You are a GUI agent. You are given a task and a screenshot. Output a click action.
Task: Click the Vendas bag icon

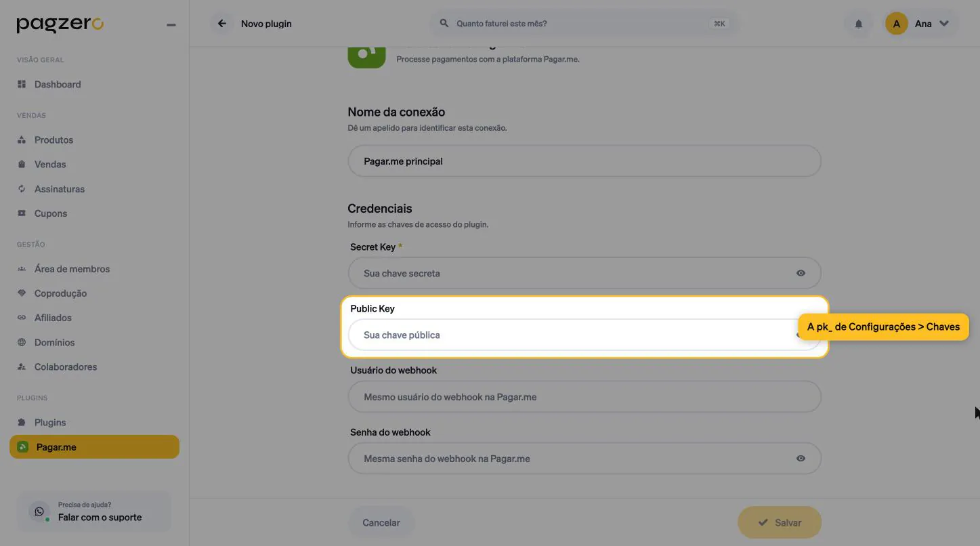tap(22, 164)
